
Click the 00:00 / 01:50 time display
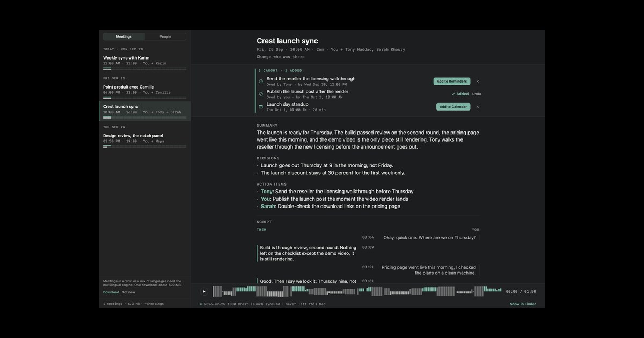click(x=521, y=292)
